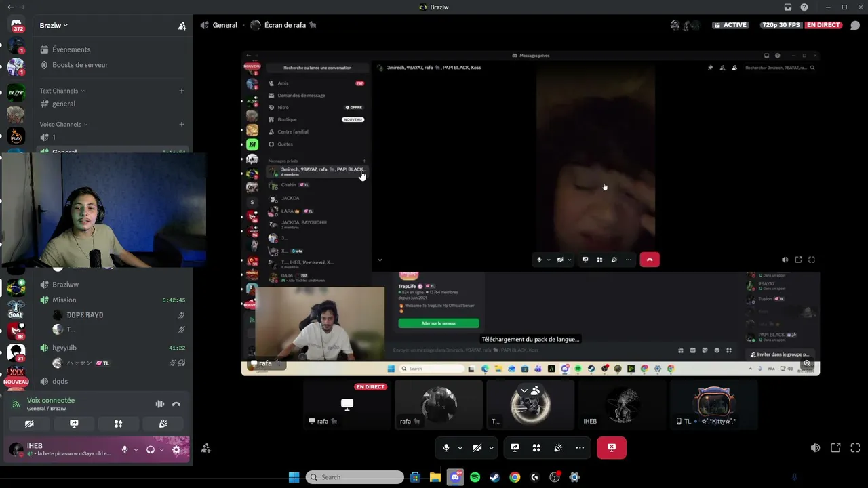The height and width of the screenshot is (488, 868).
Task: Adjust stream volume speaker icon
Action: coord(815,448)
